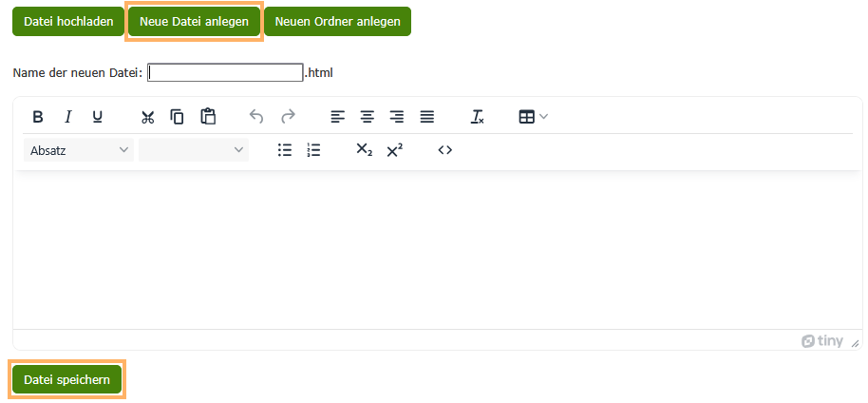Center-align the text
868x403 pixels.
(367, 117)
